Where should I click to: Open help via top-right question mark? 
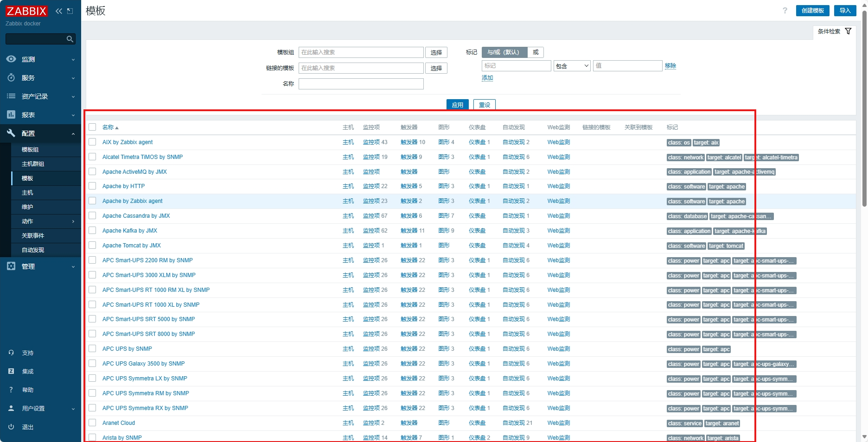click(785, 11)
